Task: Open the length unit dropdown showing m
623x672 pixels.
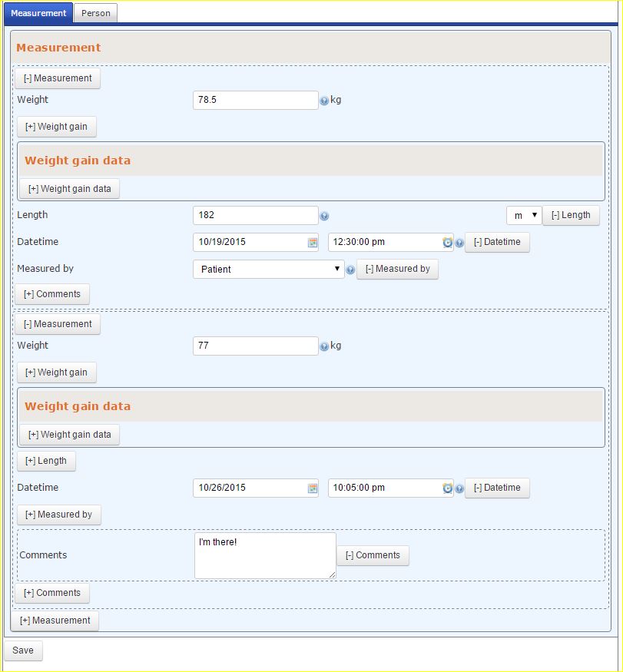Action: click(x=523, y=216)
